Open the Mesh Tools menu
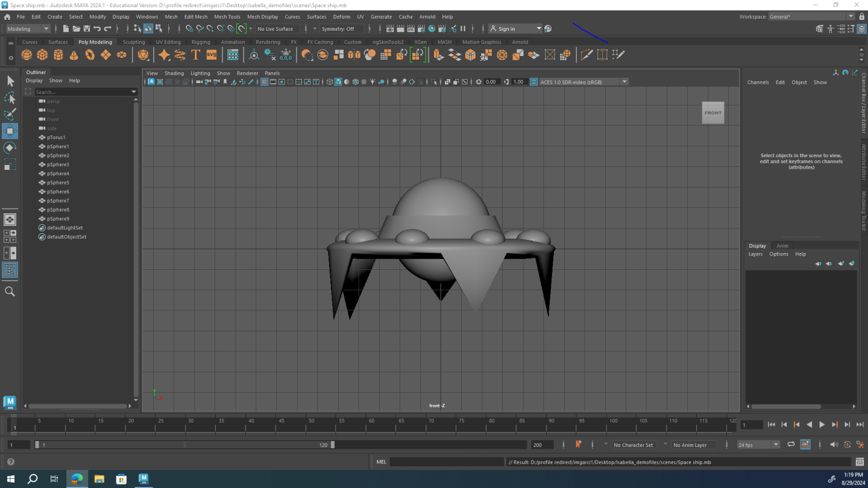The image size is (868, 488). 227,17
